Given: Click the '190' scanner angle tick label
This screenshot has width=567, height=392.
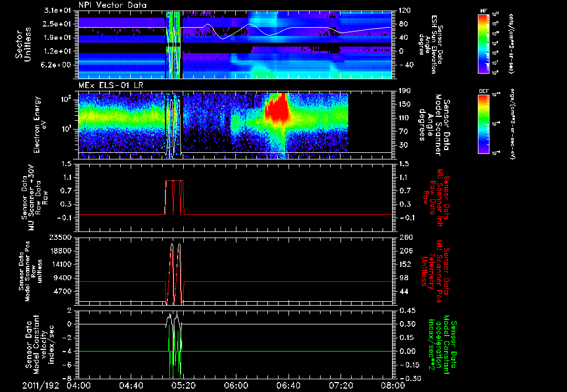Looking at the screenshot, I should [405, 91].
